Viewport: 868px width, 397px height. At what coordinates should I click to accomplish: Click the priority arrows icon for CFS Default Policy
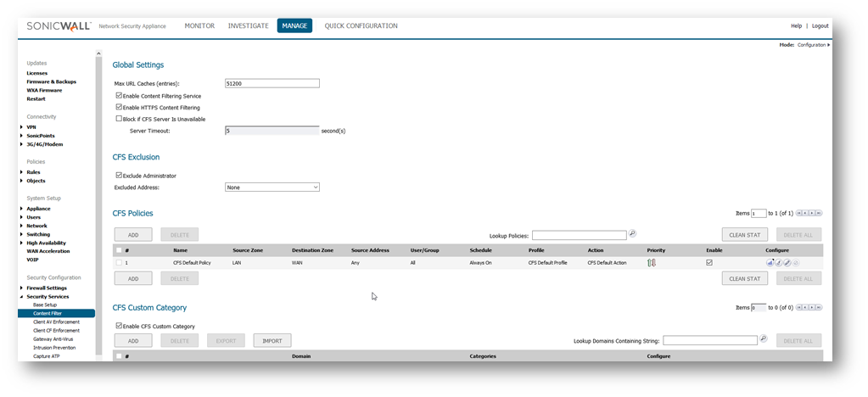coord(652,264)
